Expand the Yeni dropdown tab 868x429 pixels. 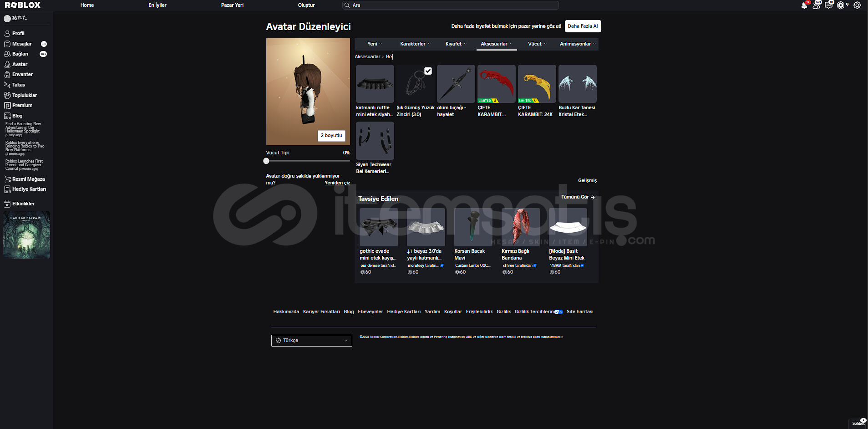[x=374, y=44]
